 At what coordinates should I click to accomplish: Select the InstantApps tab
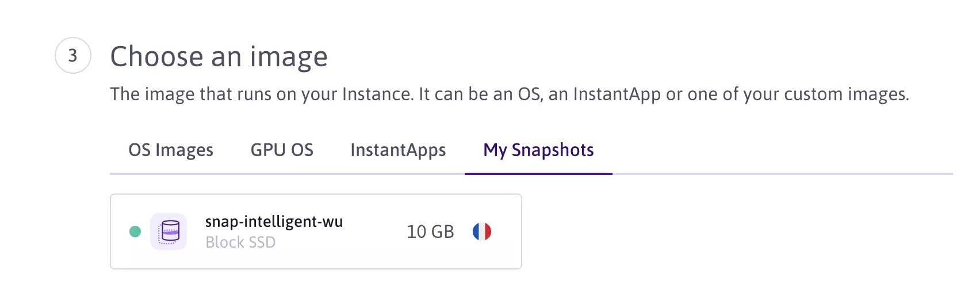(x=398, y=150)
